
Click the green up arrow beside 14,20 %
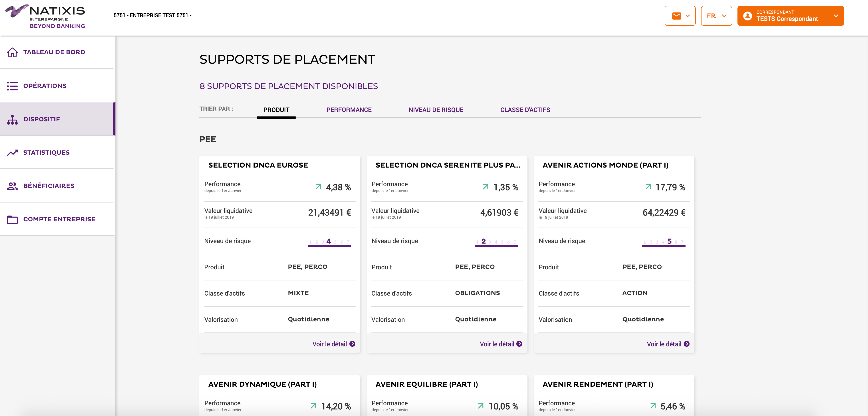pos(313,406)
